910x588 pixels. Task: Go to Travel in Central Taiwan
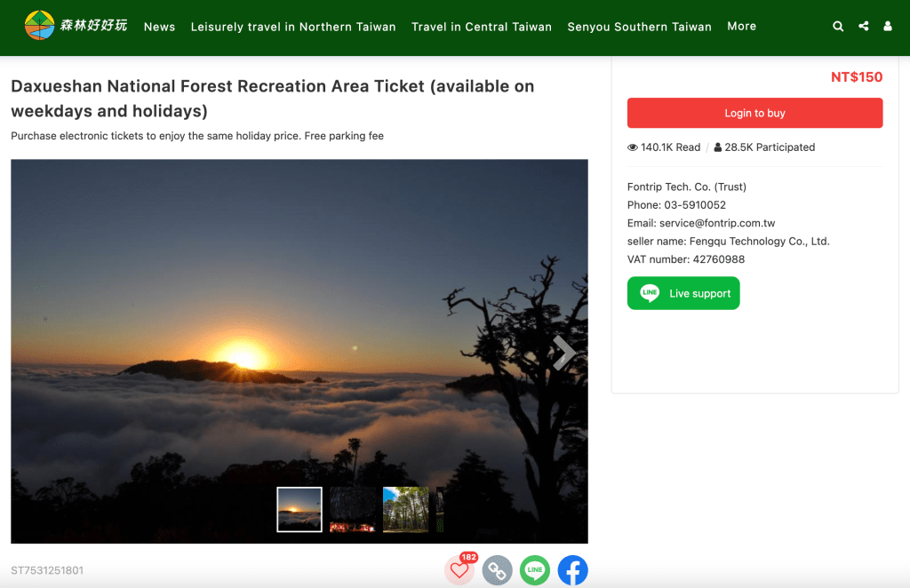482,27
